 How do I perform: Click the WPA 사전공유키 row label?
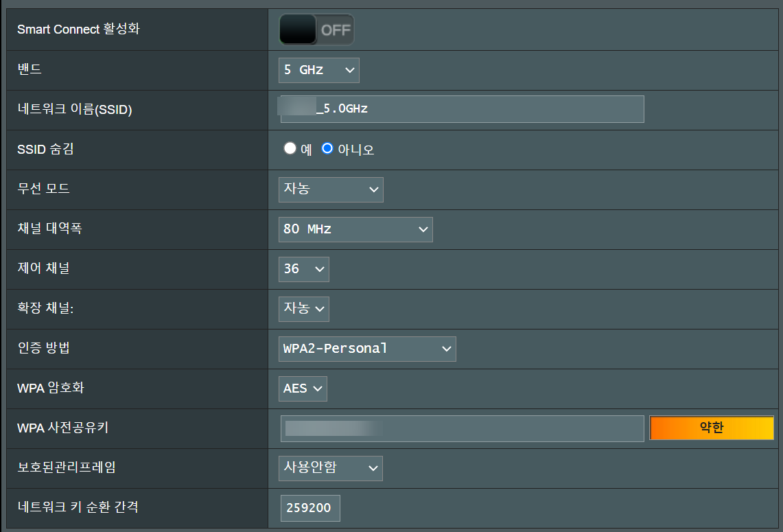[x=63, y=428]
